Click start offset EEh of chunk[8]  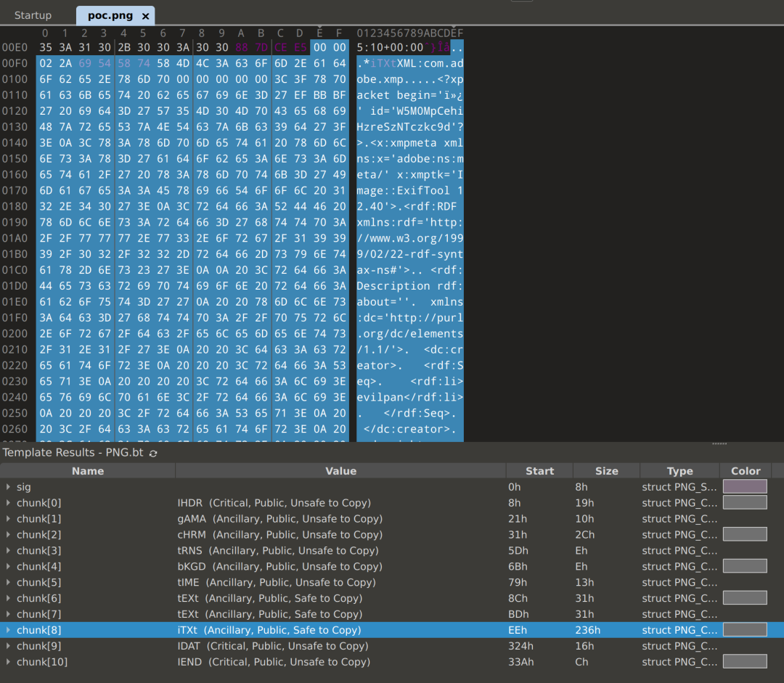coord(518,630)
